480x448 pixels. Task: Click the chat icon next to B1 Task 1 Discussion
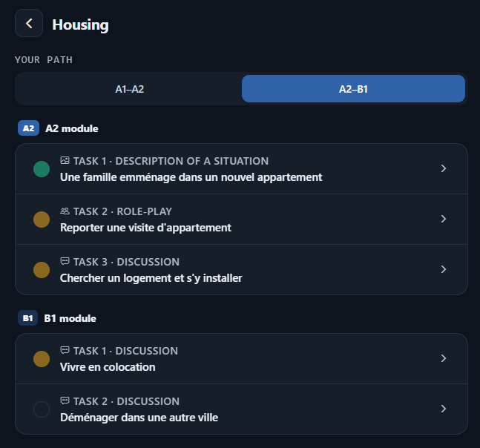click(65, 350)
